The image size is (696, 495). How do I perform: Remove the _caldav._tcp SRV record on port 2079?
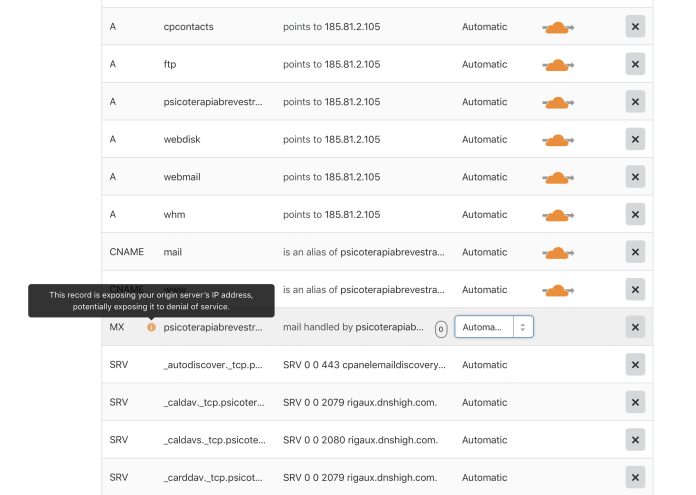pos(635,402)
